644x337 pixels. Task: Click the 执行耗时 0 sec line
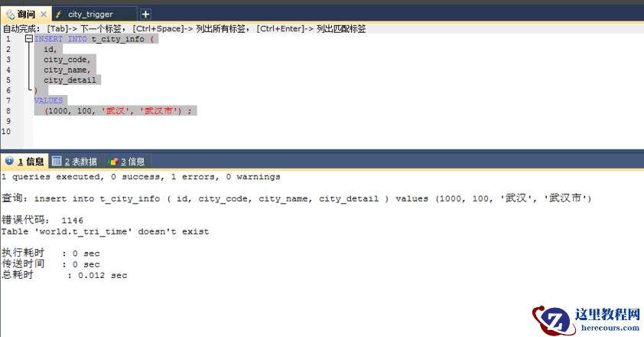point(50,253)
